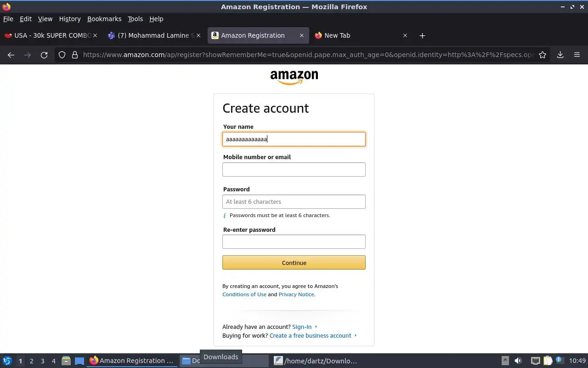This screenshot has height=368, width=588.
Task: Open the file manager taskbar icon
Action: [x=66, y=361]
